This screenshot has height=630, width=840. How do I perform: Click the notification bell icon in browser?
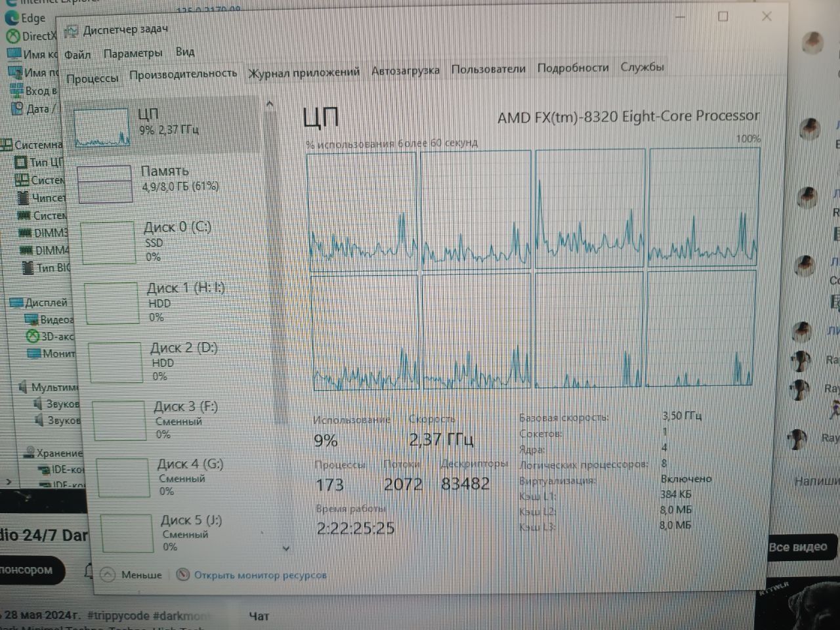(x=89, y=572)
